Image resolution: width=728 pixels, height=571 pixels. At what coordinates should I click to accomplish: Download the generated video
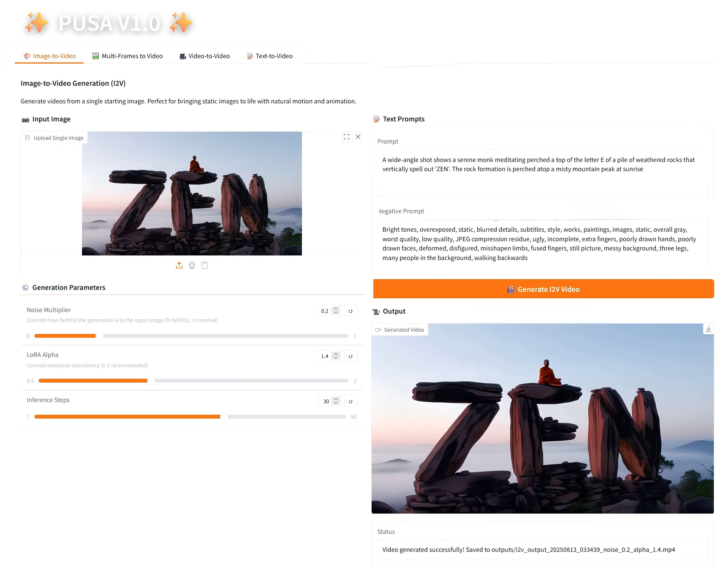pyautogui.click(x=708, y=329)
